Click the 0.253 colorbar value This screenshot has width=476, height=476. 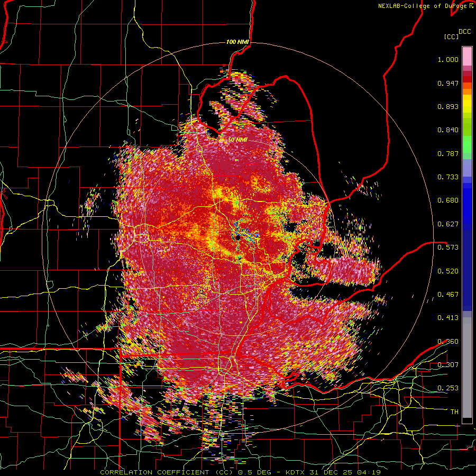[x=448, y=388]
